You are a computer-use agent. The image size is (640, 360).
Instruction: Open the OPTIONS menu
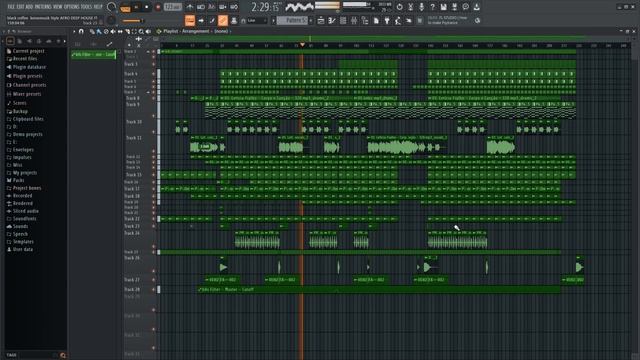(72, 7)
